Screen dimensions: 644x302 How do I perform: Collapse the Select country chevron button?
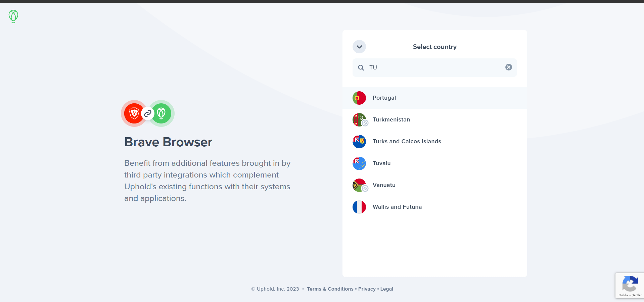pos(359,47)
